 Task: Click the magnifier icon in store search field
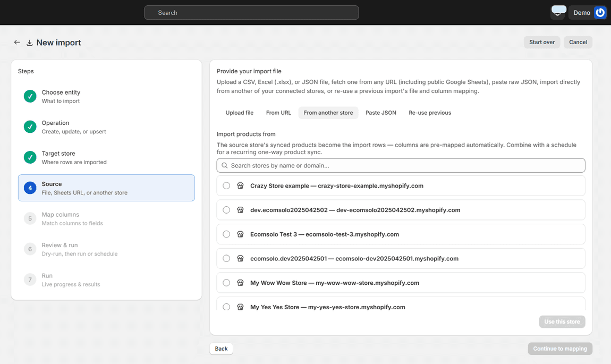click(224, 165)
